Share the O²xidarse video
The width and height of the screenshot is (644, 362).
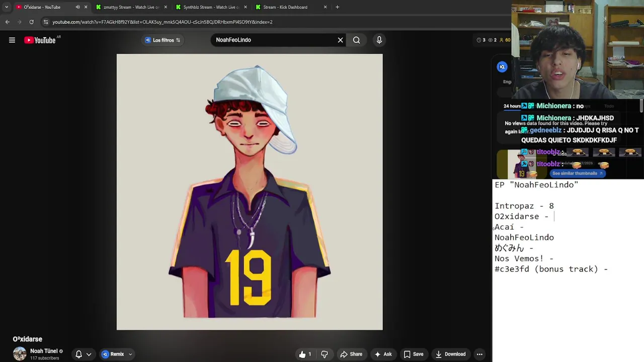point(351,354)
